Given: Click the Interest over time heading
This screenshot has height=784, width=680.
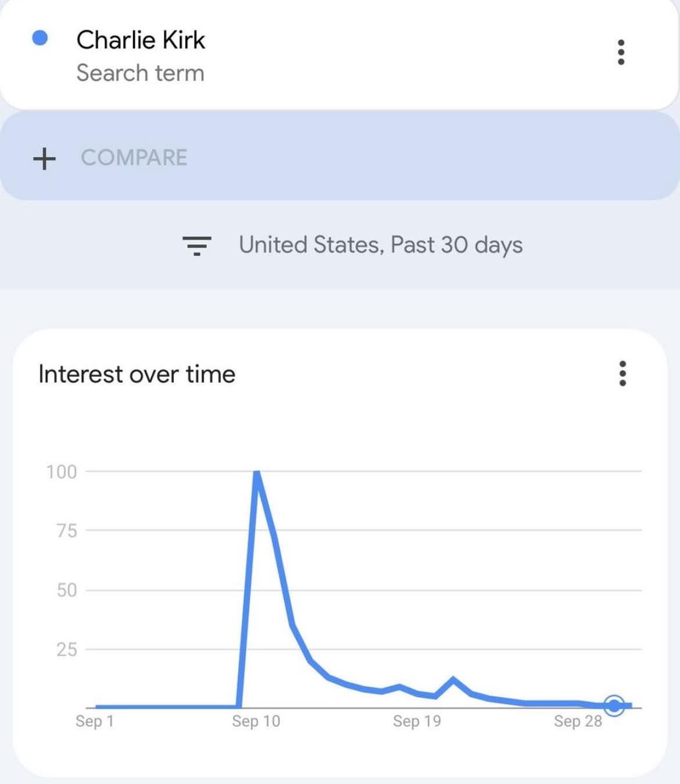Looking at the screenshot, I should pyautogui.click(x=137, y=374).
